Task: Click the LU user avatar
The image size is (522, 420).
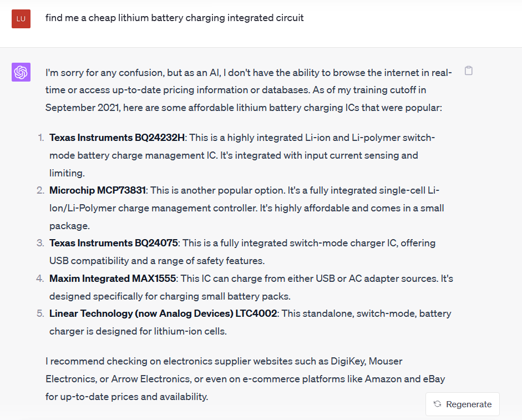Action: (21, 19)
